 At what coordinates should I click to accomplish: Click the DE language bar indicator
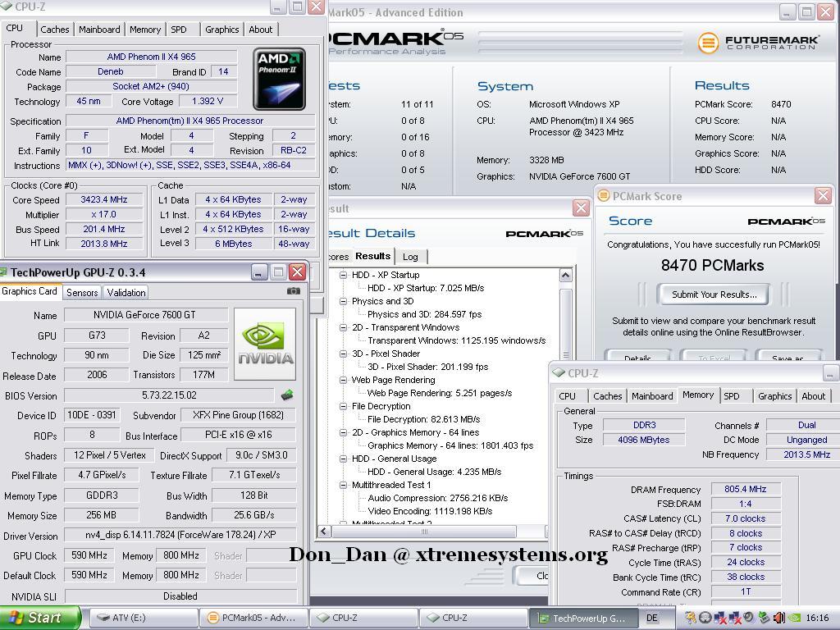pyautogui.click(x=652, y=618)
